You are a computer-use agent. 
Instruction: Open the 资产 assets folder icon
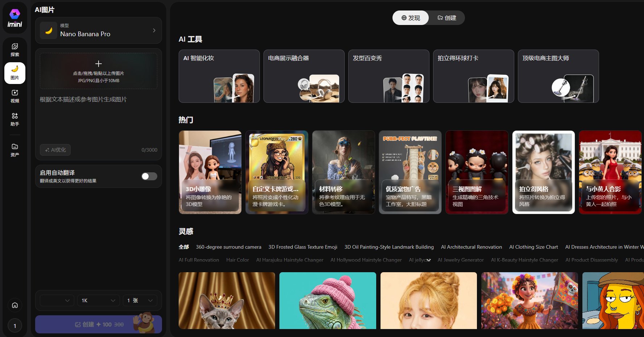tap(15, 150)
